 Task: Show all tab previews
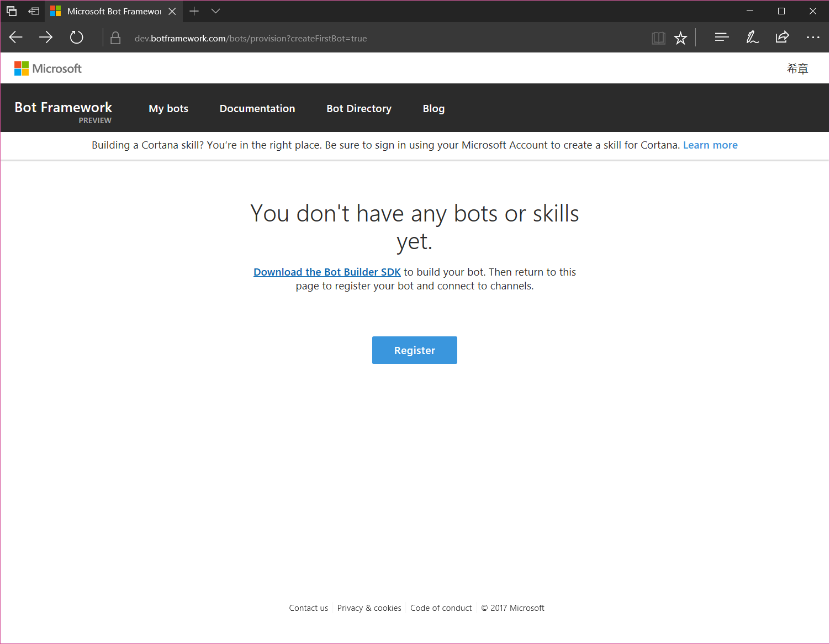[x=11, y=10]
